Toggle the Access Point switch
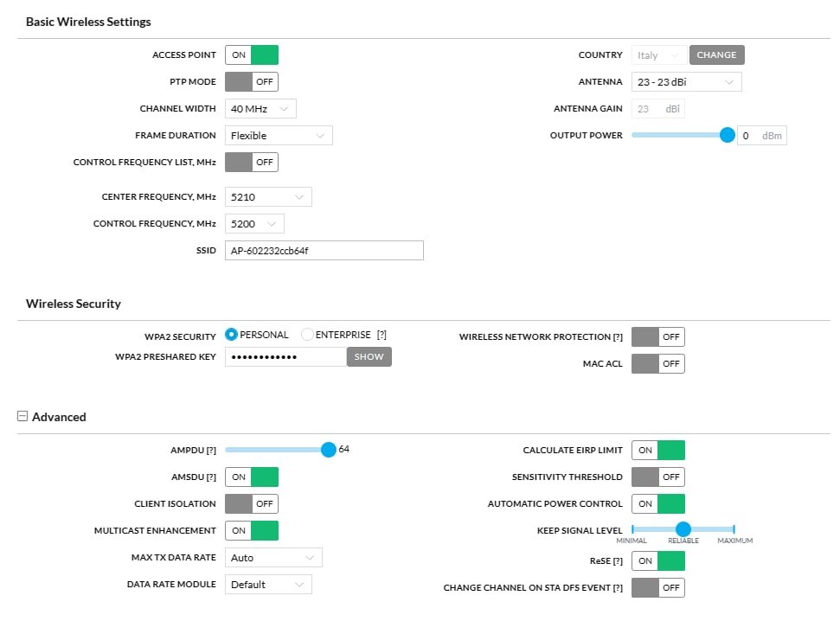840x621 pixels. point(252,55)
